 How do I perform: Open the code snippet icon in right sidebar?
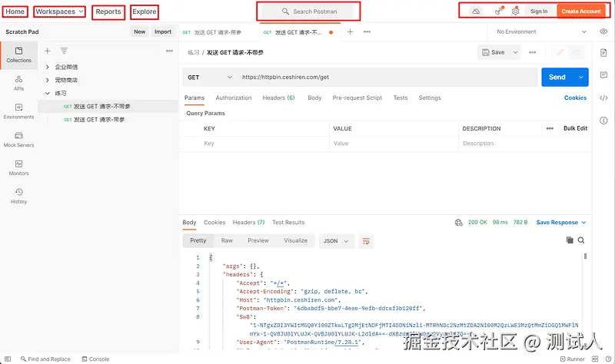[x=603, y=98]
